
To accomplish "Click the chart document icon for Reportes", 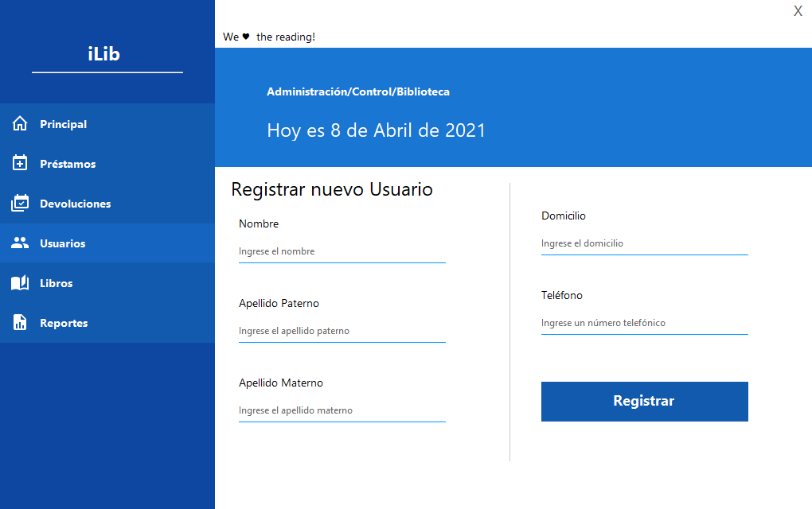I will pos(20,322).
